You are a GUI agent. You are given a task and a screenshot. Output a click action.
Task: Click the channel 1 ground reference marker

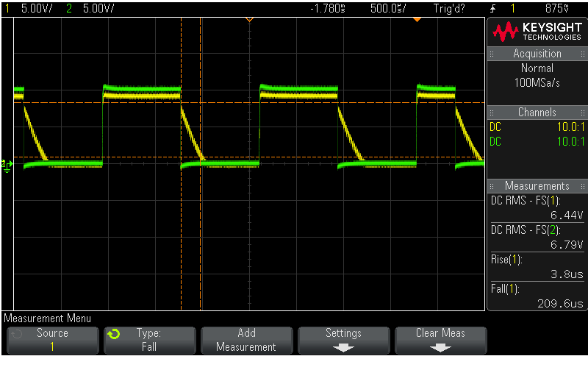pos(7,165)
